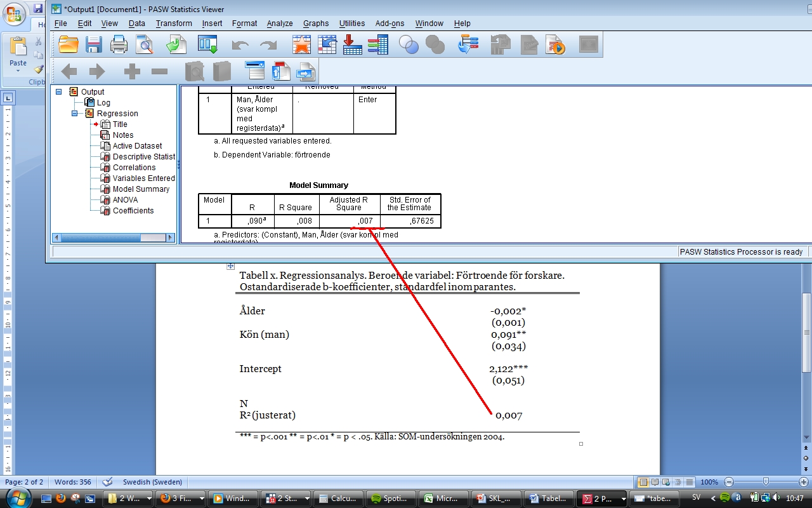Click the Word zoom slider handle
Viewport: 812px width, 508px height.
(x=766, y=482)
